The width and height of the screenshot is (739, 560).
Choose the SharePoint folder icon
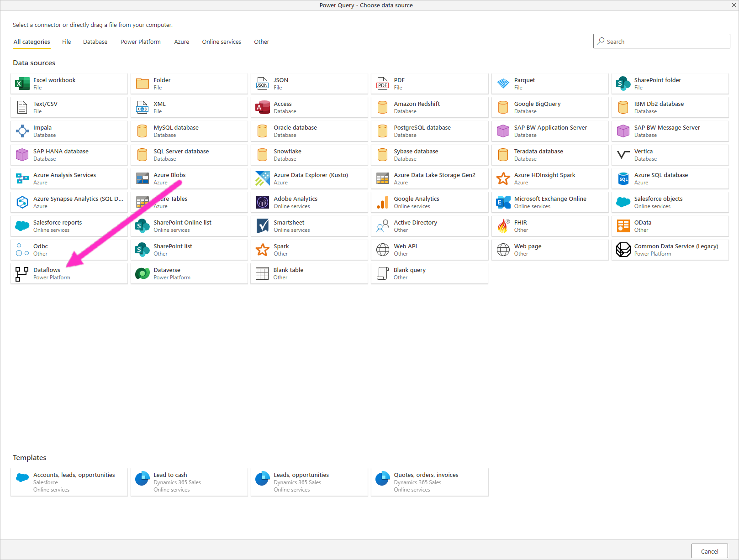(x=623, y=84)
